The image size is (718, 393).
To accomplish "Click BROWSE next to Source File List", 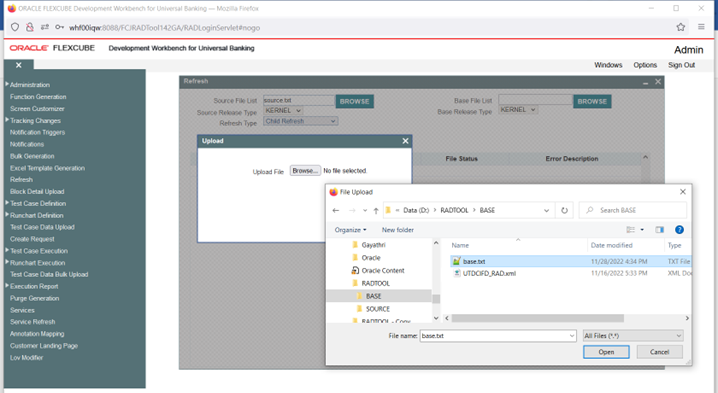I will 354,101.
